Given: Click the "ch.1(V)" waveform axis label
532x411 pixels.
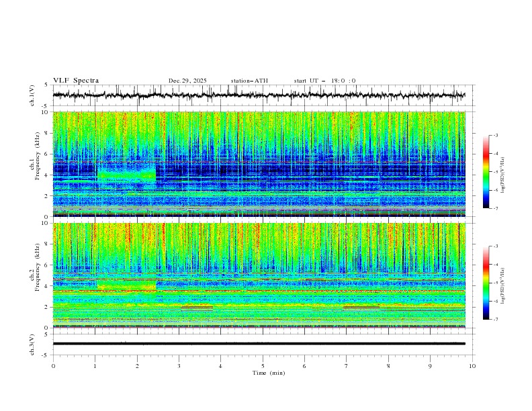Looking at the screenshot, I should click(32, 95).
